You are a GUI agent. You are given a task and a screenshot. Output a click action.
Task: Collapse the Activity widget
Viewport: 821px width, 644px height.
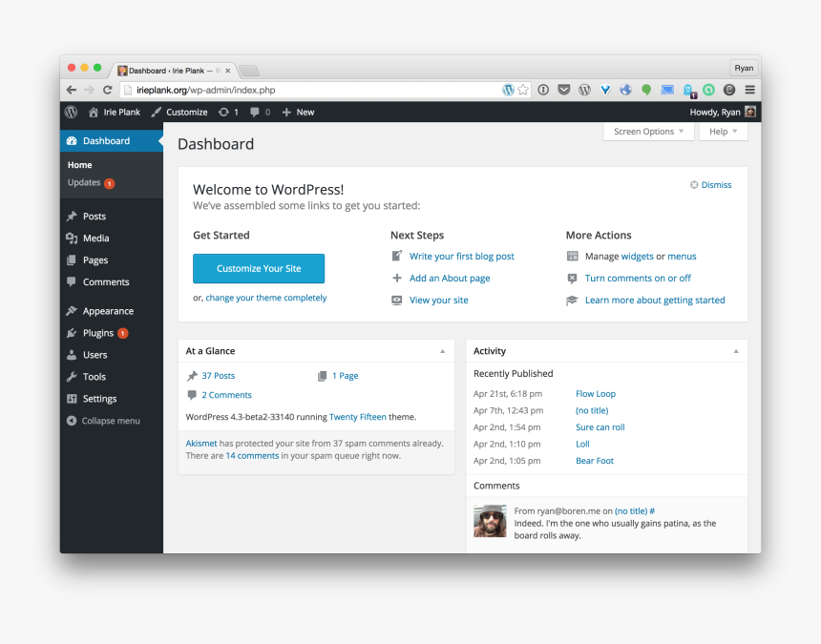point(736,351)
